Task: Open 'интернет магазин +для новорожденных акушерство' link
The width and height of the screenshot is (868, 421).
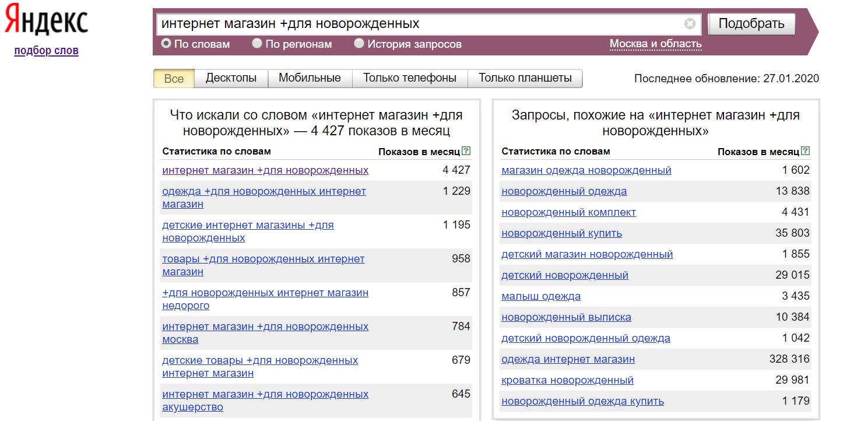Action: [265, 401]
